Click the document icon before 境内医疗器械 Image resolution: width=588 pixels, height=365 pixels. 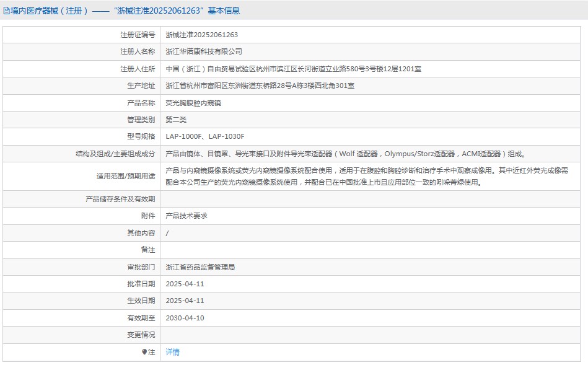click(x=6, y=11)
